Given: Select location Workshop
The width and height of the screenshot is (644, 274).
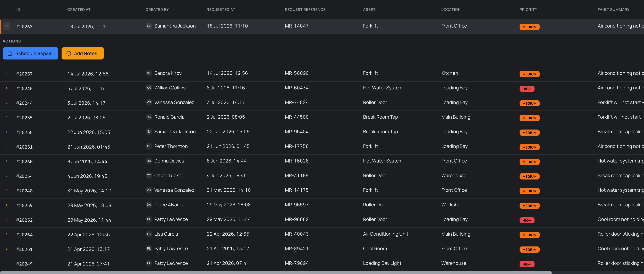Looking at the screenshot, I should (452, 204).
